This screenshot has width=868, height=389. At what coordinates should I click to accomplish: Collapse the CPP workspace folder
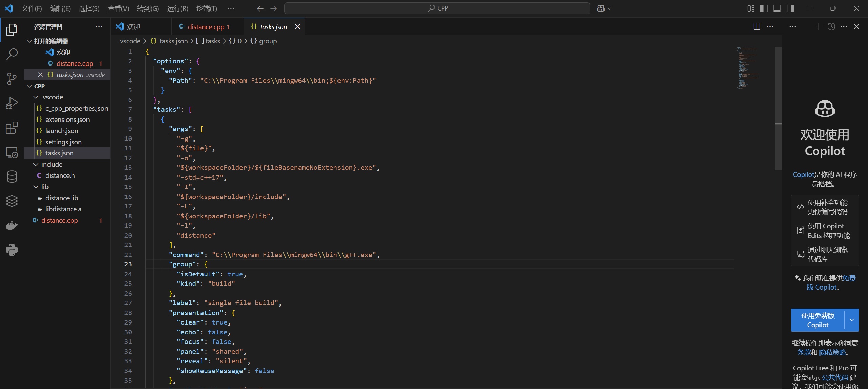[x=67, y=86]
